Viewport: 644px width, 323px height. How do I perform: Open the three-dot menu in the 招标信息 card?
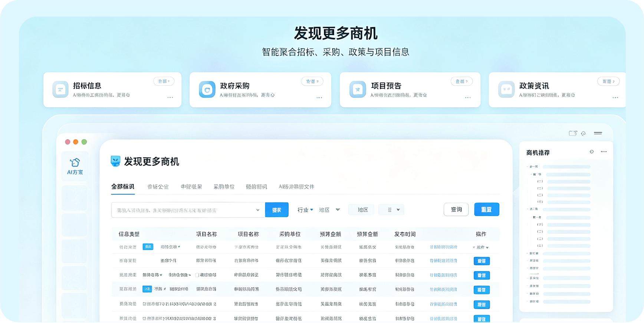(x=170, y=98)
